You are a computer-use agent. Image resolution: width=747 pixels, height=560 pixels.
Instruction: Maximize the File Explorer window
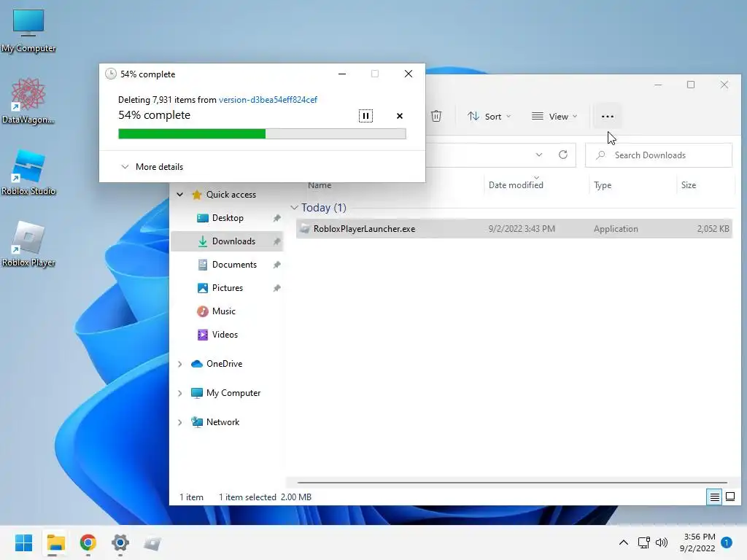point(691,85)
